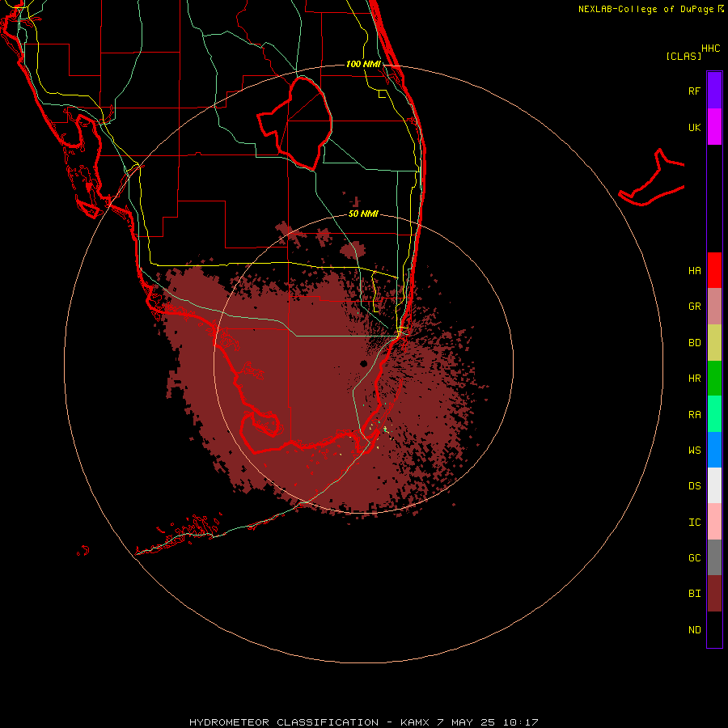728x728 pixels.
Task: Click the 'RF' legend label
Action: coord(694,91)
